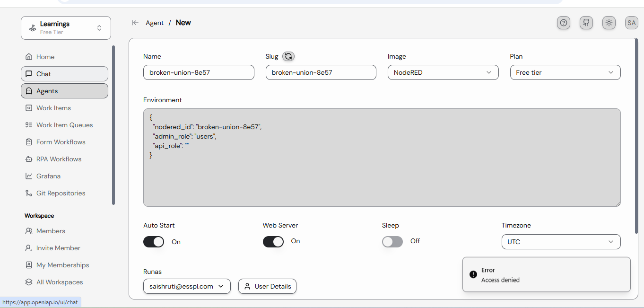The height and width of the screenshot is (308, 644).
Task: Toggle theme with the sun icon
Action: pos(609,23)
